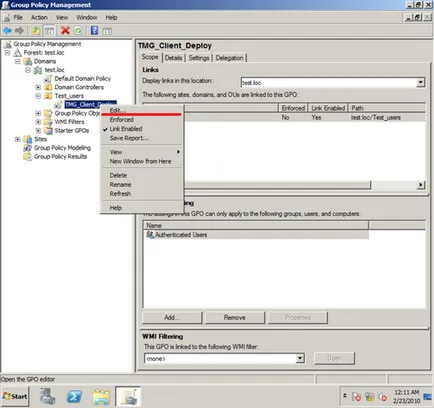Open the View submenu in context menu
Image resolution: width=434 pixels, height=408 pixels.
tap(142, 152)
